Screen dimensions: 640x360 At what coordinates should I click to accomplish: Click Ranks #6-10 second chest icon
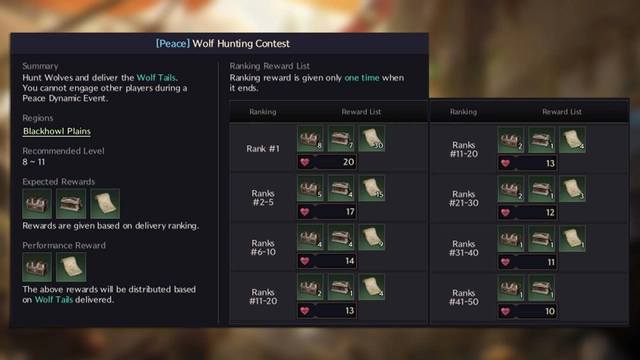click(341, 238)
